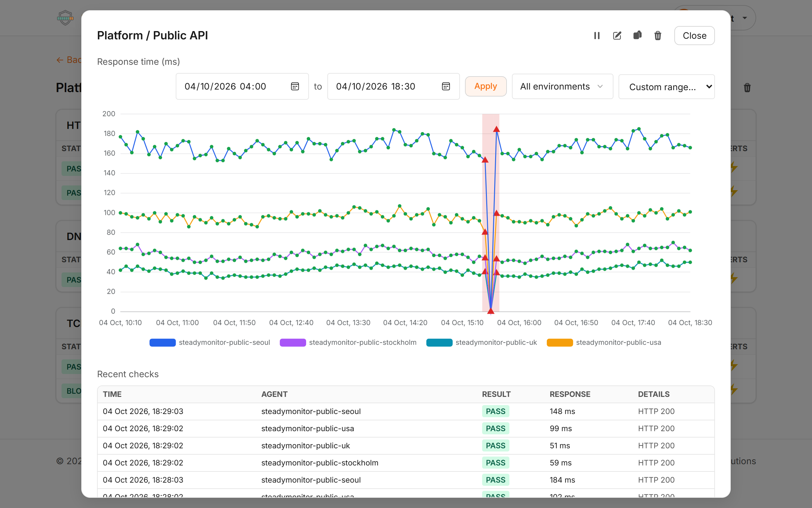The height and width of the screenshot is (508, 812).
Task: Click steadymonitor-public-uk in the checks table
Action: coord(305,445)
